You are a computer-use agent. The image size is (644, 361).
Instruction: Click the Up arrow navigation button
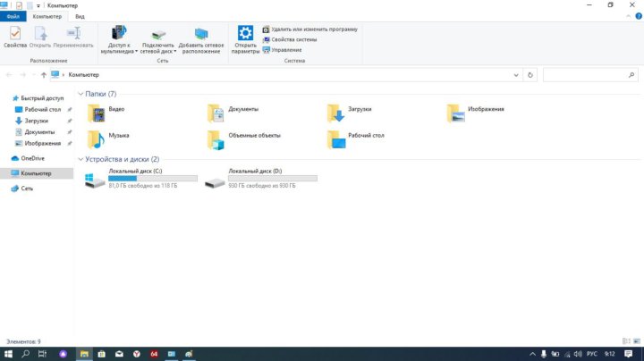pos(43,75)
